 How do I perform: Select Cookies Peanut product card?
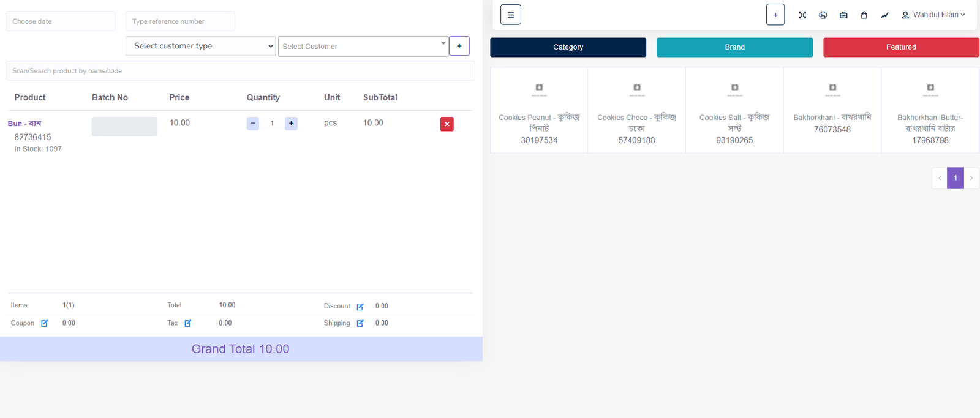click(539, 110)
